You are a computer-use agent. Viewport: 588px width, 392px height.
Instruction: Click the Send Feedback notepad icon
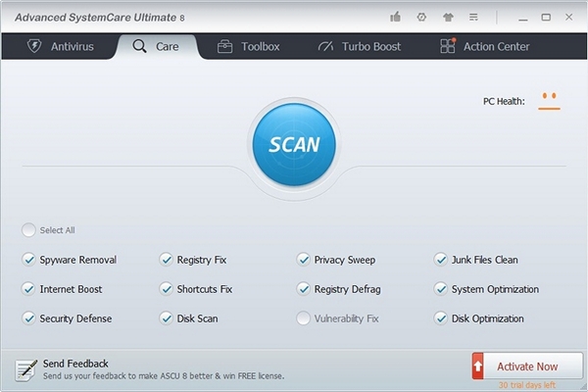coord(25,369)
